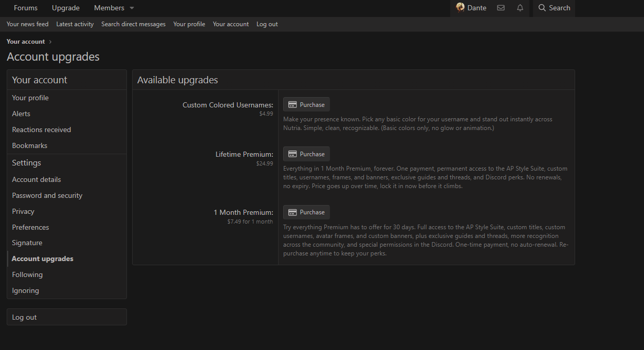Click the '$7.49 for 1 month' price text
This screenshot has width=644, height=350.
[250, 222]
